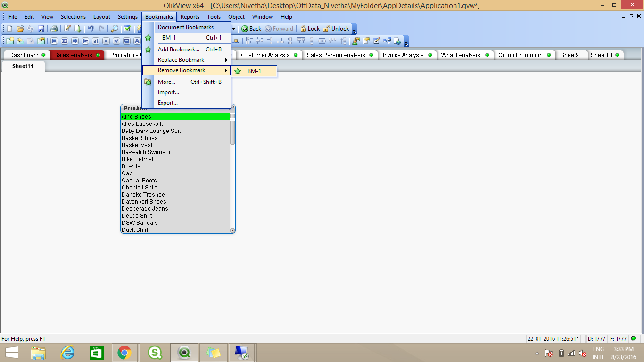Click the Product list scroll-up arrow
The width and height of the screenshot is (644, 362).
coord(232,116)
